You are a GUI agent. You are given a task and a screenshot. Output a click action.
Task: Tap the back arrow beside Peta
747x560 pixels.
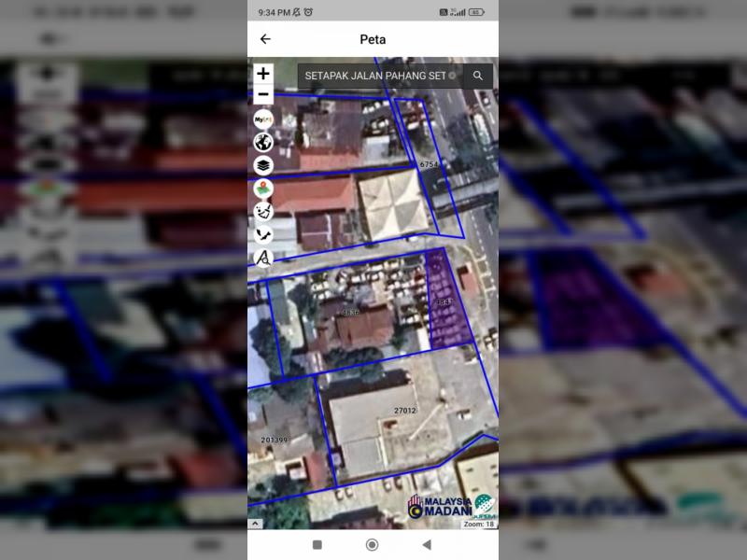point(265,39)
